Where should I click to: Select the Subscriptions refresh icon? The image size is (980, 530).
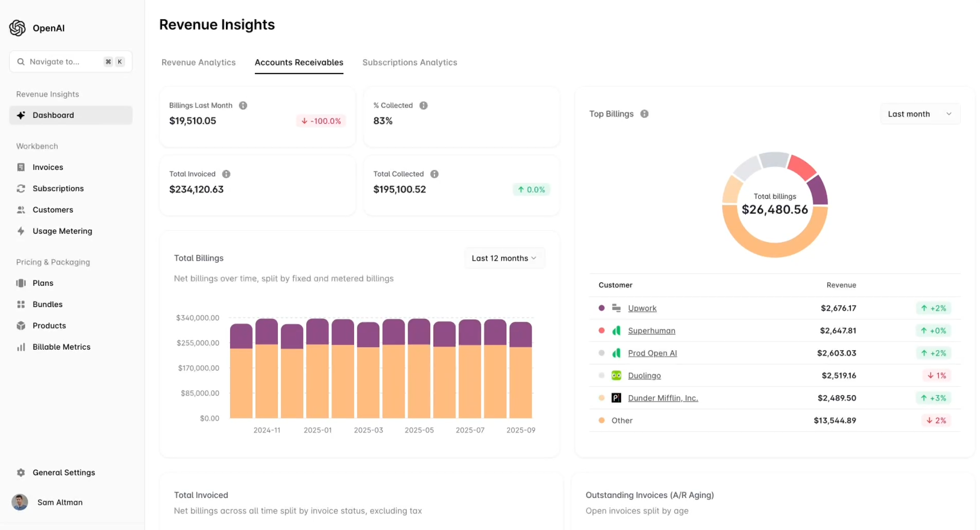[x=21, y=189]
